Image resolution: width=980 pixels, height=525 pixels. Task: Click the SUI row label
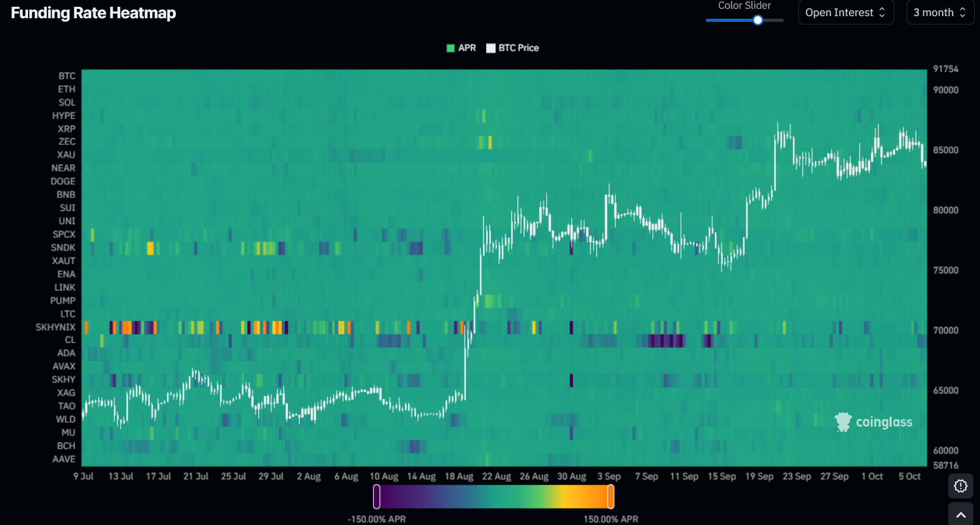tap(68, 208)
